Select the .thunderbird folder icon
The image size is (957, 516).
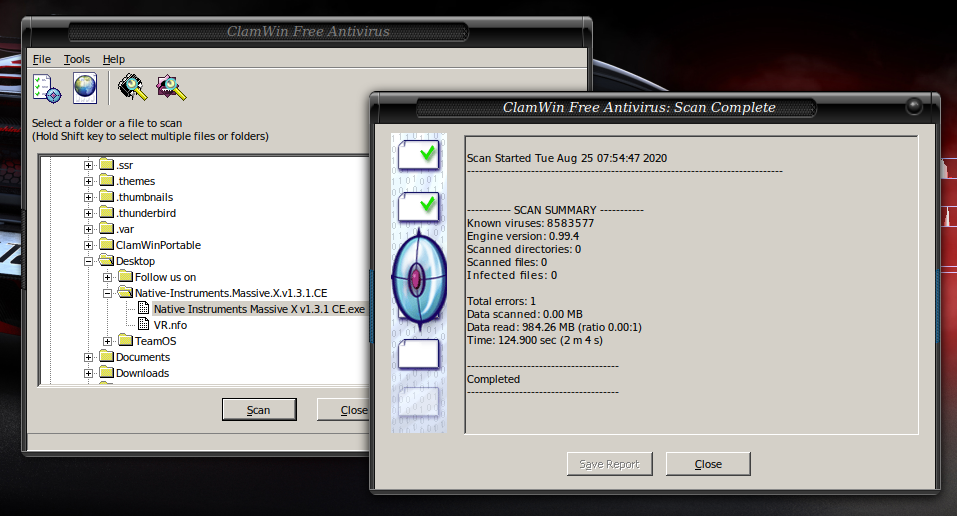[107, 212]
